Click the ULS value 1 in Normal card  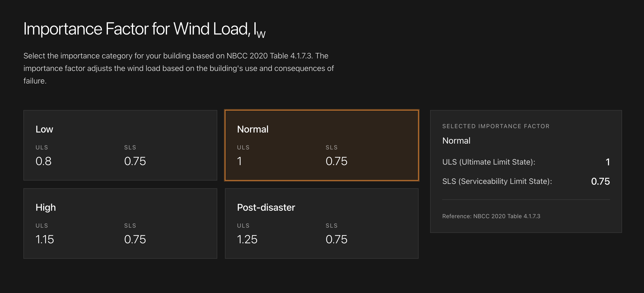click(x=239, y=161)
